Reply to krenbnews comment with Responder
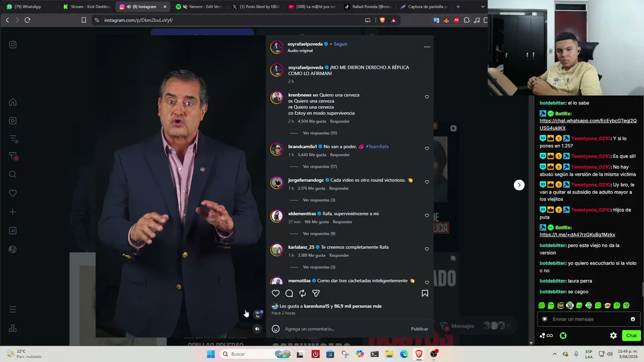 [x=340, y=121]
